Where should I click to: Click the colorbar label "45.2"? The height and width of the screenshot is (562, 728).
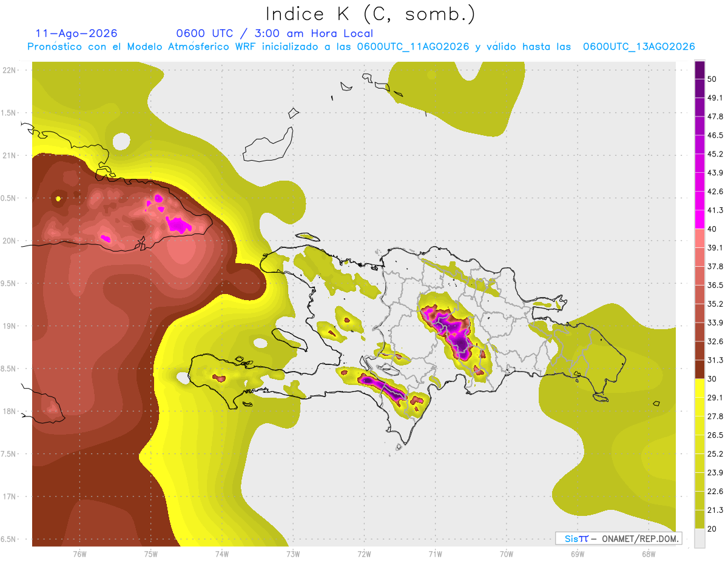(715, 154)
